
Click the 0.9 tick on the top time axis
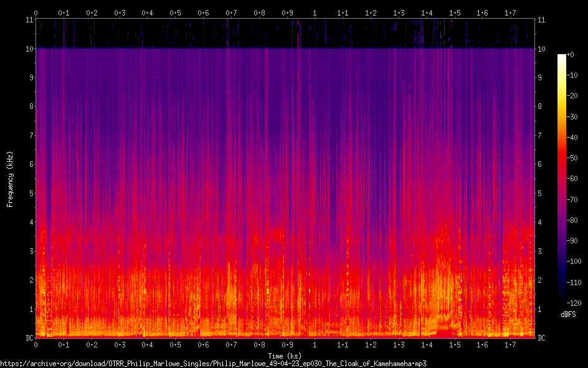[x=287, y=12]
